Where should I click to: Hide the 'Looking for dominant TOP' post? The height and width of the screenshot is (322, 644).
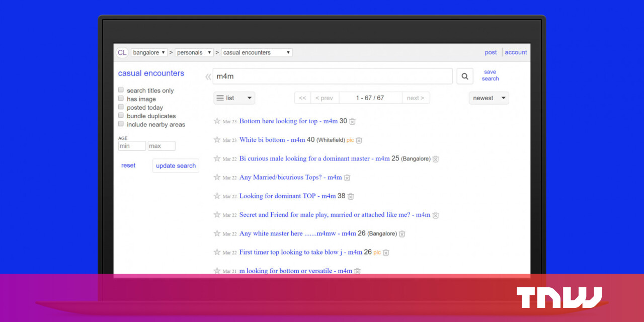(351, 196)
